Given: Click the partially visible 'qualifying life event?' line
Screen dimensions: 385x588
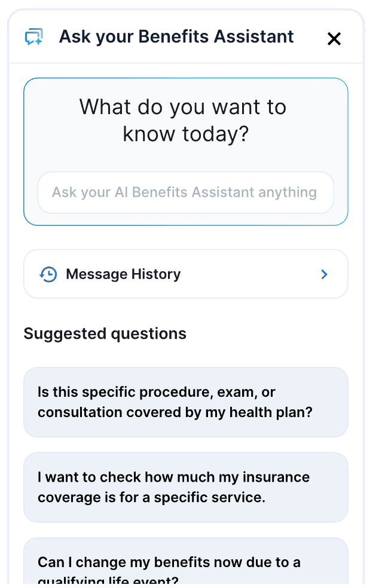Looking at the screenshot, I should (x=108, y=580).
